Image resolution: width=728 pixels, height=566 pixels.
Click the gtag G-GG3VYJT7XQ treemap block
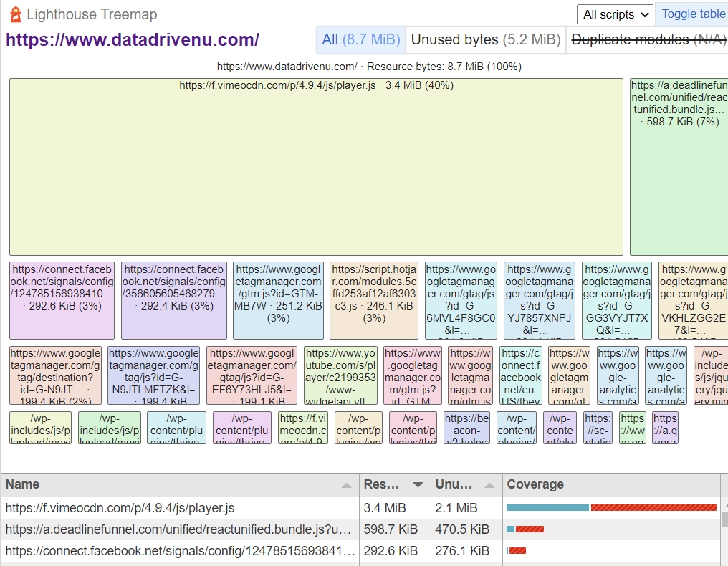pos(616,300)
